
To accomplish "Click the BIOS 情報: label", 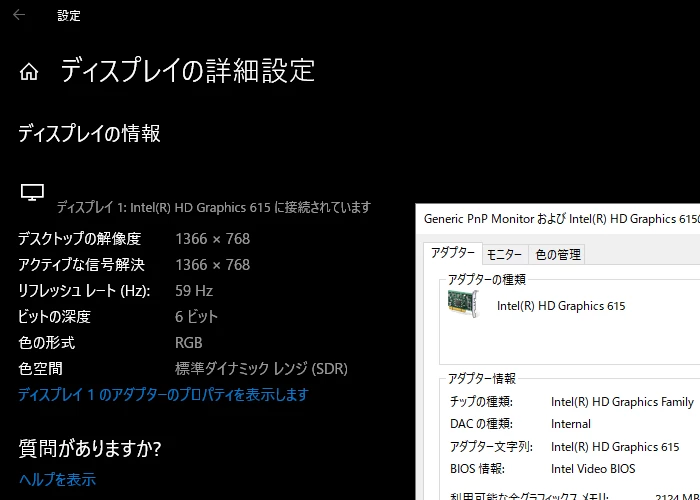I will (x=477, y=469).
